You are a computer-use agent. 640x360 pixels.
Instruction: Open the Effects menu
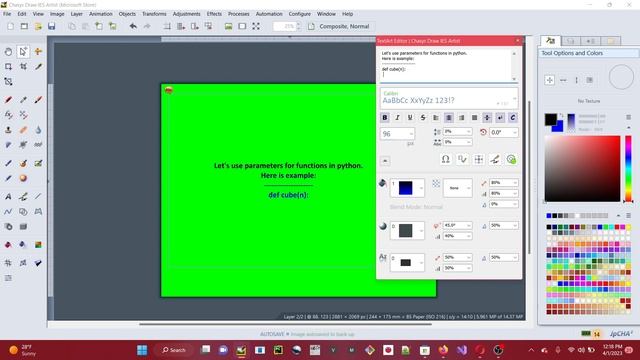point(214,14)
